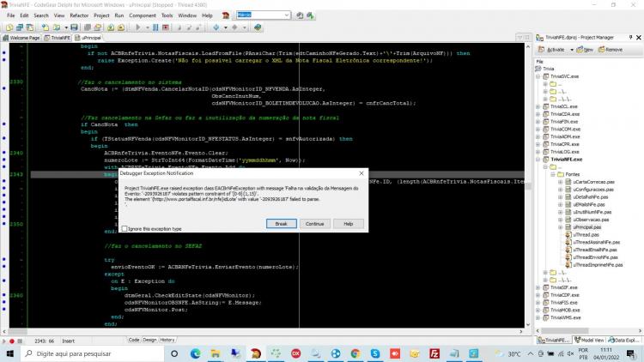
Task: Open the Tools menu
Action: tap(167, 15)
